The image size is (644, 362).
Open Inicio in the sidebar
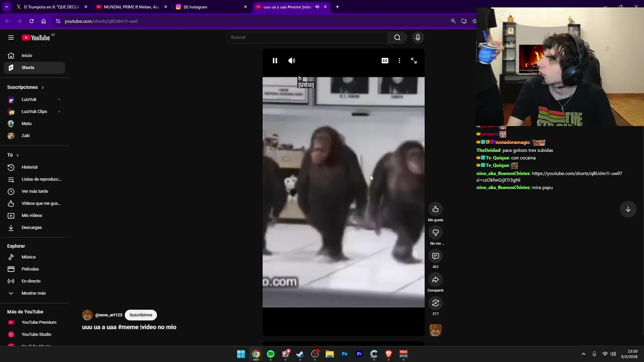[x=34, y=55]
